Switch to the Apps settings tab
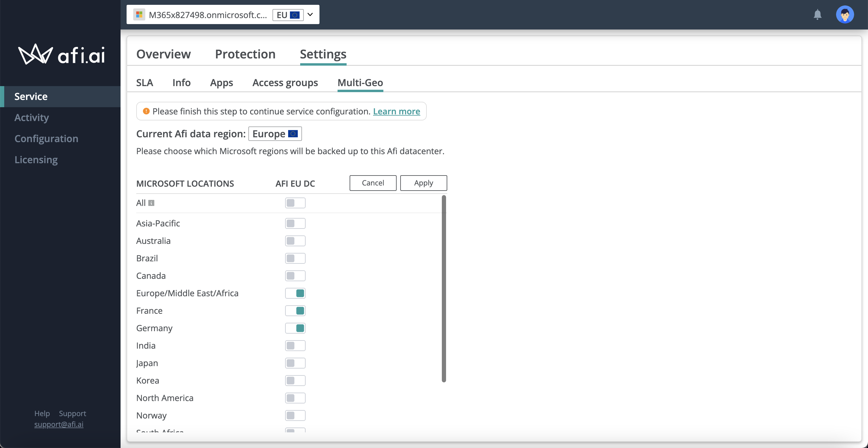 [x=221, y=82]
